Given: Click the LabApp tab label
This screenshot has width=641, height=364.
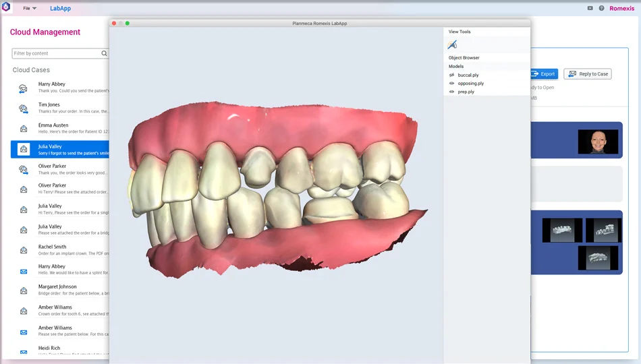Looking at the screenshot, I should click(61, 8).
